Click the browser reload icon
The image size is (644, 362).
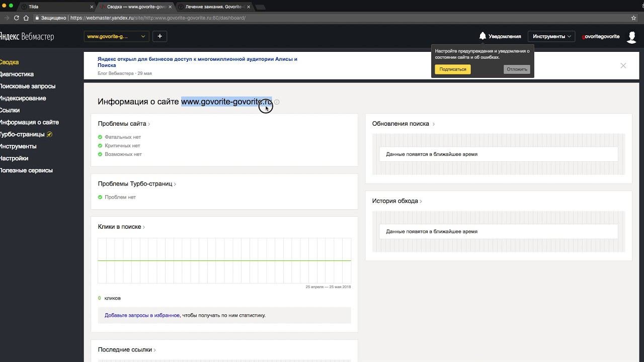(x=16, y=18)
